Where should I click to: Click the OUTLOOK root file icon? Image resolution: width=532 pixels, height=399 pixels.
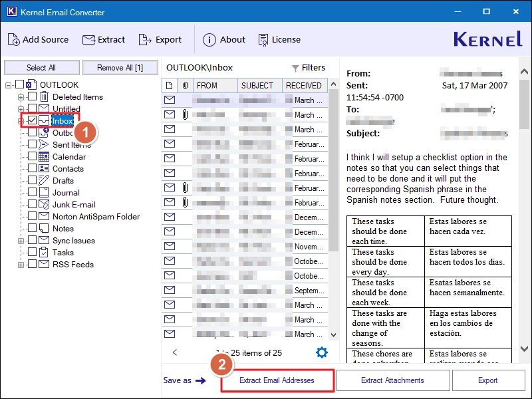pos(31,84)
